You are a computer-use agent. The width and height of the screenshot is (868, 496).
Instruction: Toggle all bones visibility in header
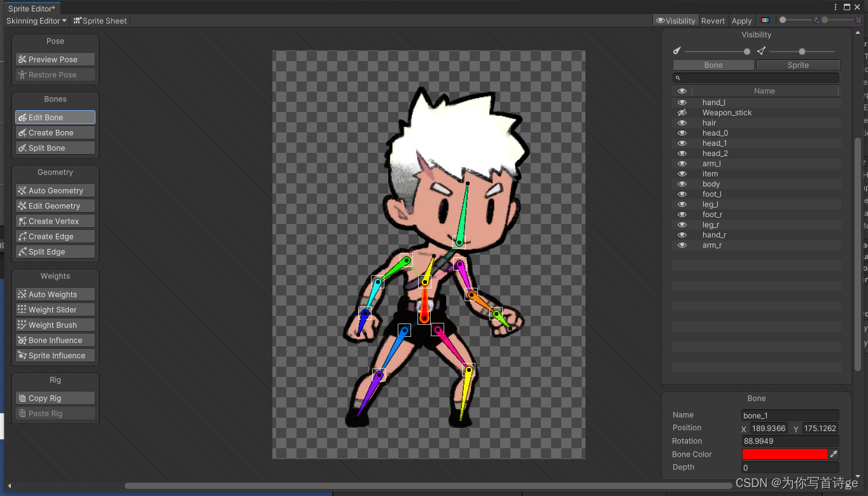[x=682, y=91]
